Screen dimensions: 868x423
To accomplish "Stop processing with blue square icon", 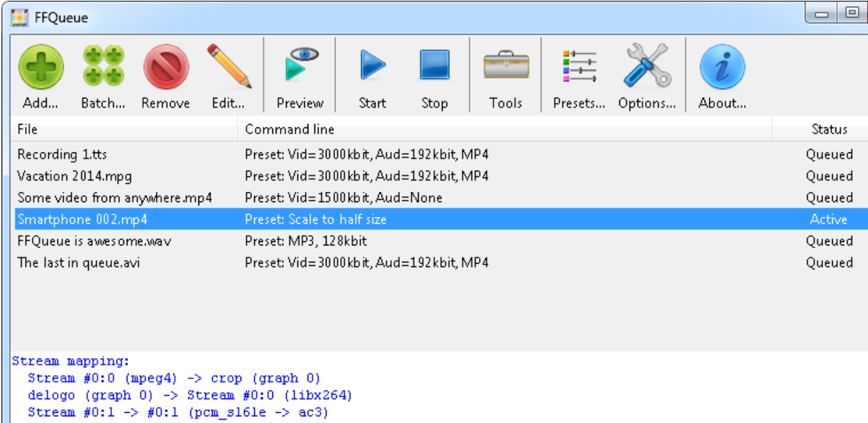I will pyautogui.click(x=434, y=66).
